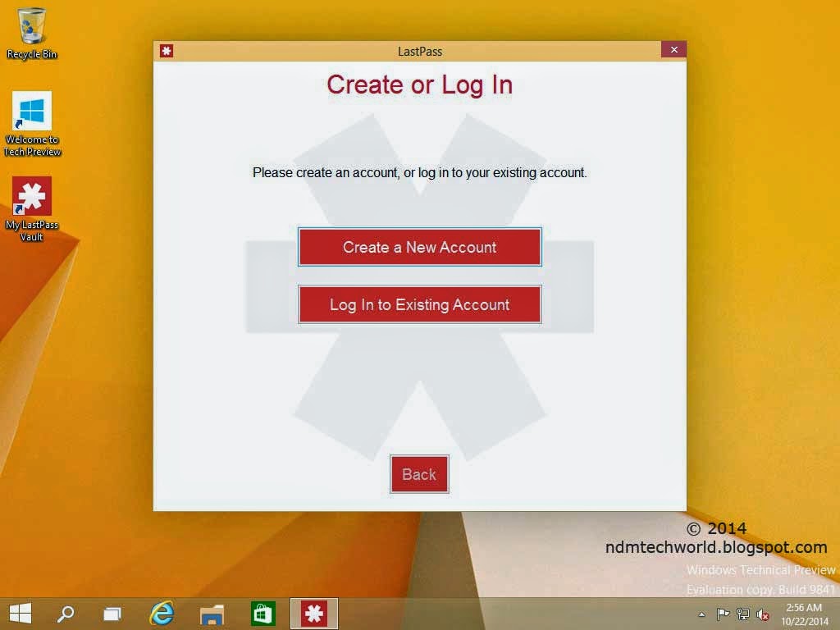The width and height of the screenshot is (840, 630).
Task: Launch Internet Explorer from taskbar
Action: click(x=162, y=614)
